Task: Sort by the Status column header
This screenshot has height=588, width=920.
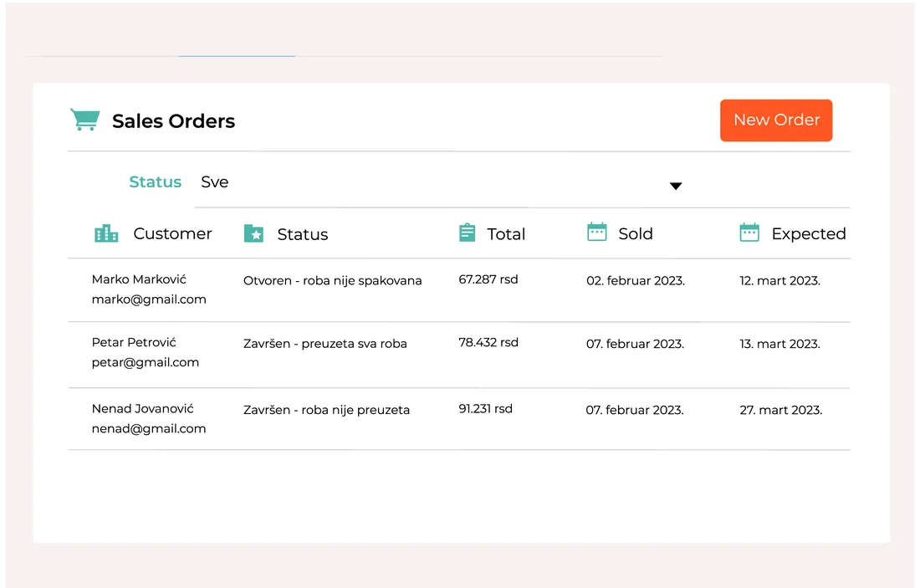Action: pos(303,234)
